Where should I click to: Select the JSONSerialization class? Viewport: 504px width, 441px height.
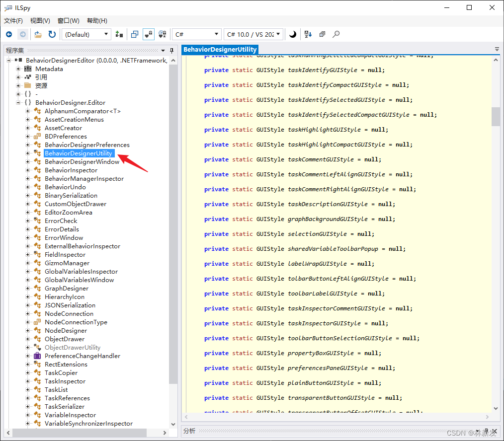tap(70, 305)
